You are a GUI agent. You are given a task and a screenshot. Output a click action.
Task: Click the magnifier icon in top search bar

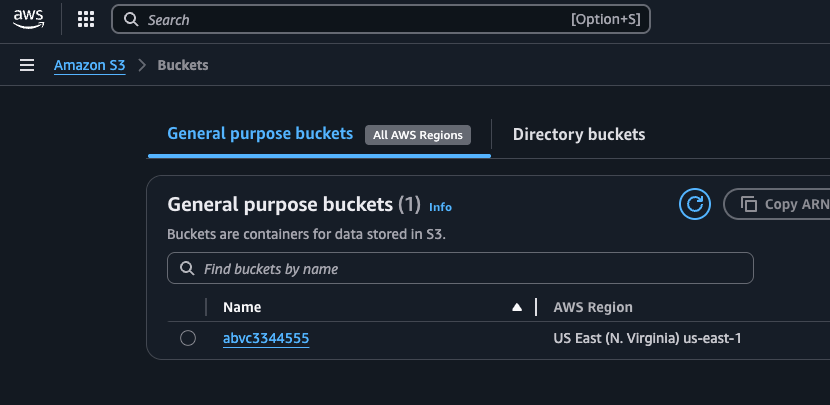(131, 20)
